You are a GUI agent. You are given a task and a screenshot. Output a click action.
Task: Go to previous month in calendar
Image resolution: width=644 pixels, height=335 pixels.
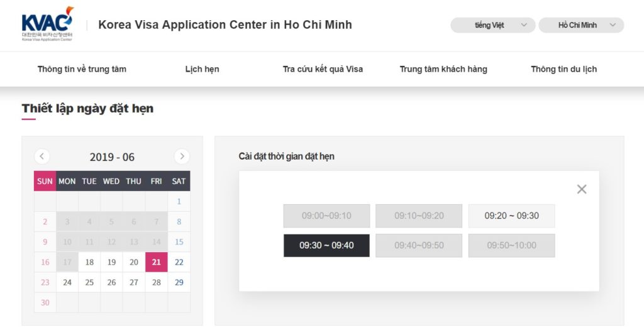point(42,157)
